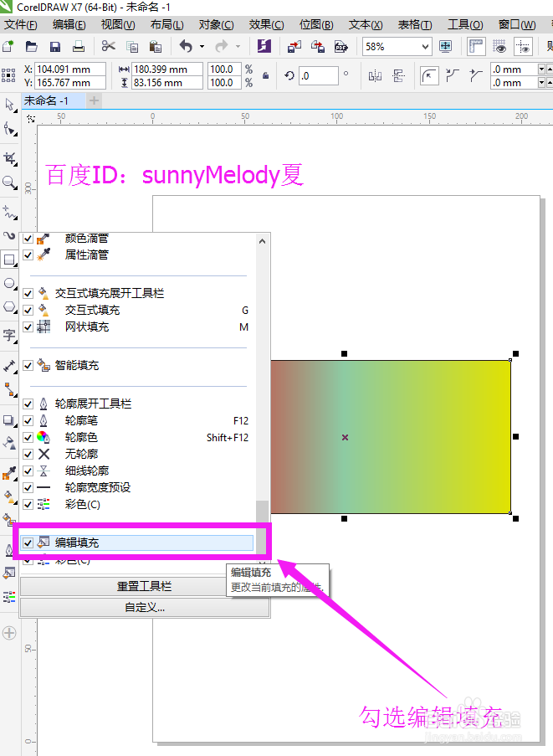Open the 文件(F) menu
The image size is (553, 756).
point(21,24)
